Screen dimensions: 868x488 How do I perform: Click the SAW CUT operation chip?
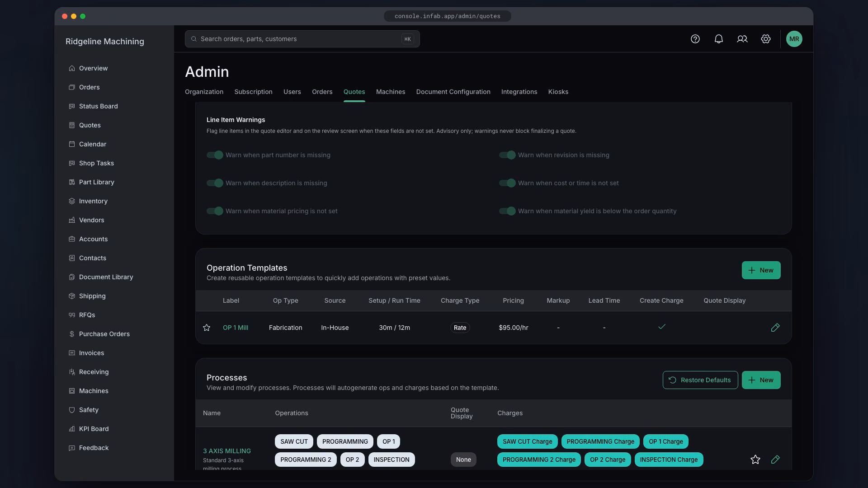tap(294, 441)
